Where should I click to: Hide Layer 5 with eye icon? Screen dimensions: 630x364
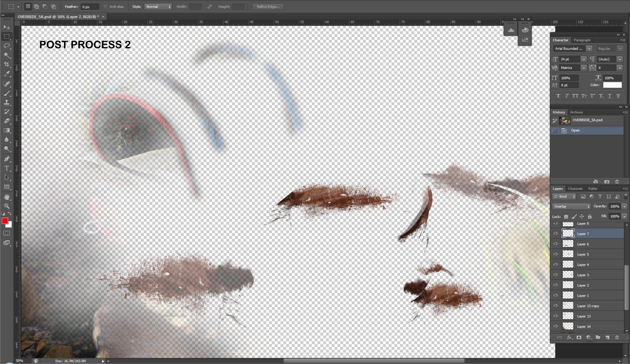[x=556, y=254]
